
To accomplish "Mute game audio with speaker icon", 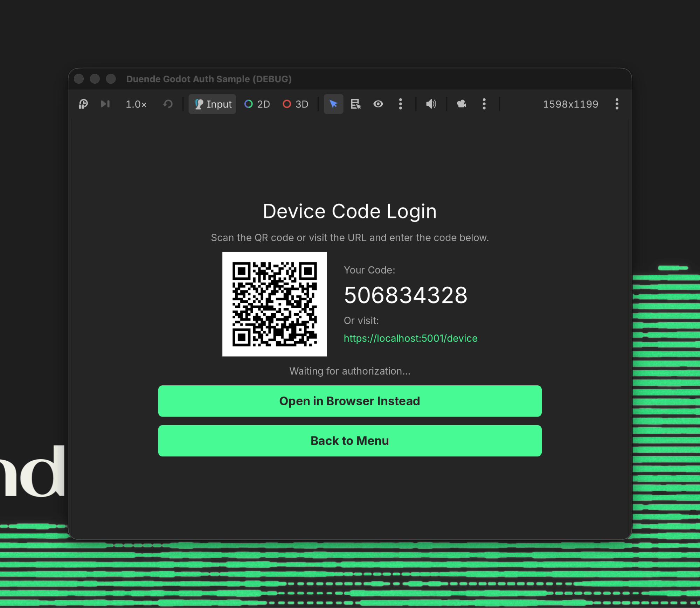I will 431,104.
